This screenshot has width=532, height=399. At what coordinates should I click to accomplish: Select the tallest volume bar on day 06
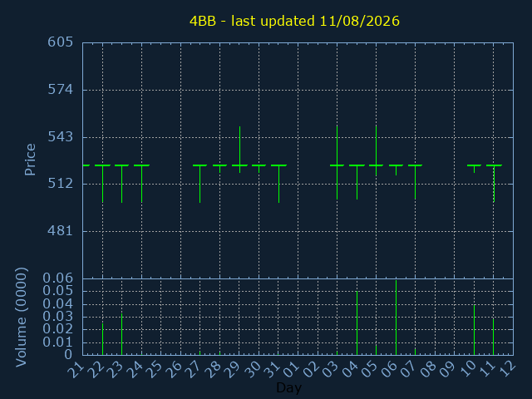click(x=396, y=318)
